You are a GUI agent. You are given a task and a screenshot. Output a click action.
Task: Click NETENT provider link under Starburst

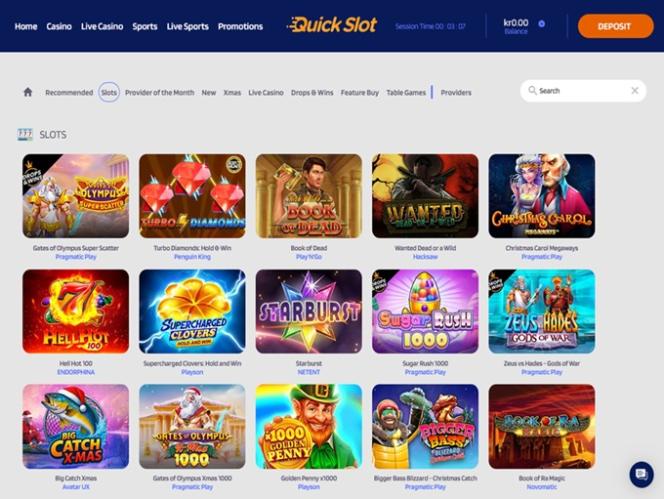click(x=309, y=372)
